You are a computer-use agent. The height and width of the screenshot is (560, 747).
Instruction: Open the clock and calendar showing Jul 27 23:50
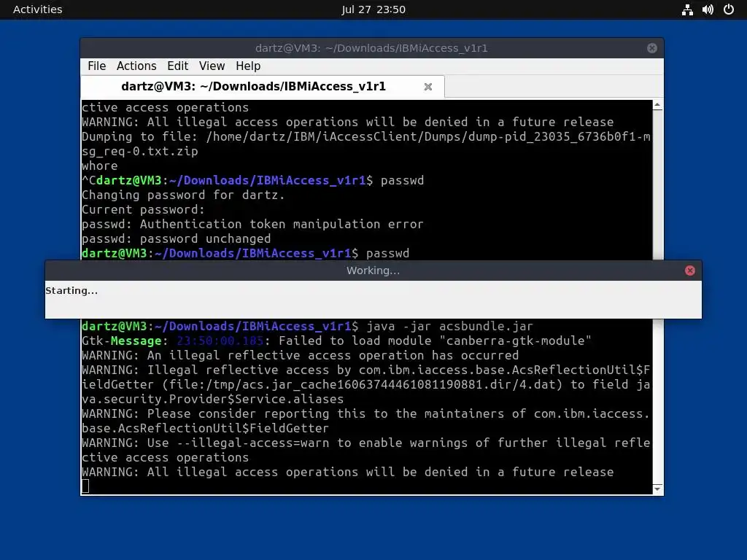coord(373,9)
